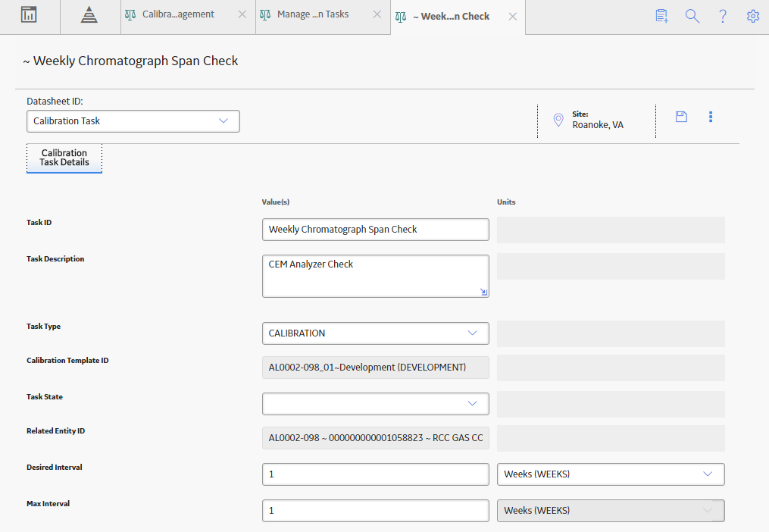Close the ~ Week...n Check tab
The width and height of the screenshot is (769, 532).
tap(512, 17)
